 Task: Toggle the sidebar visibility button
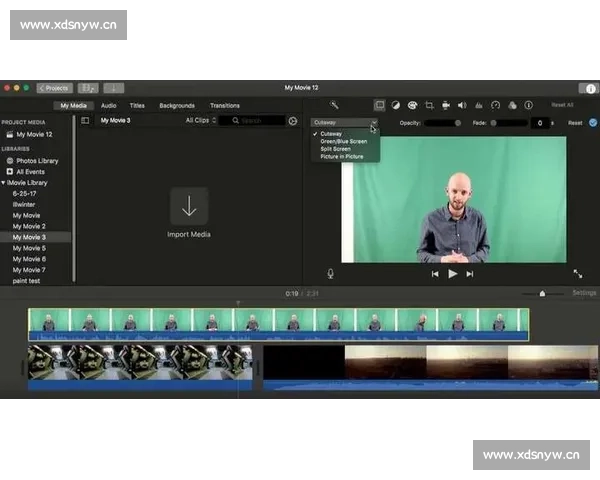point(85,121)
